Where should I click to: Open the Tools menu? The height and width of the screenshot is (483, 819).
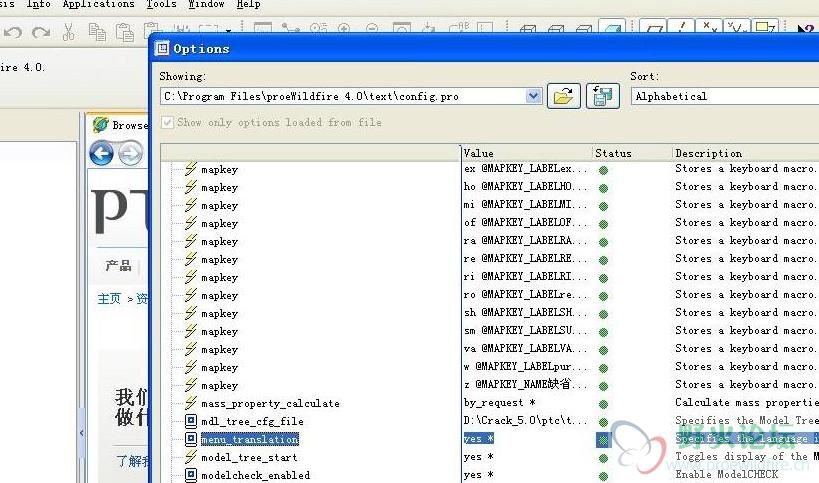pos(161,4)
